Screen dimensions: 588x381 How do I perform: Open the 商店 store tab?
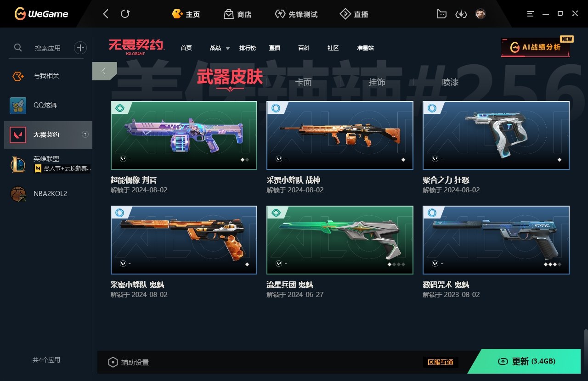coord(237,14)
